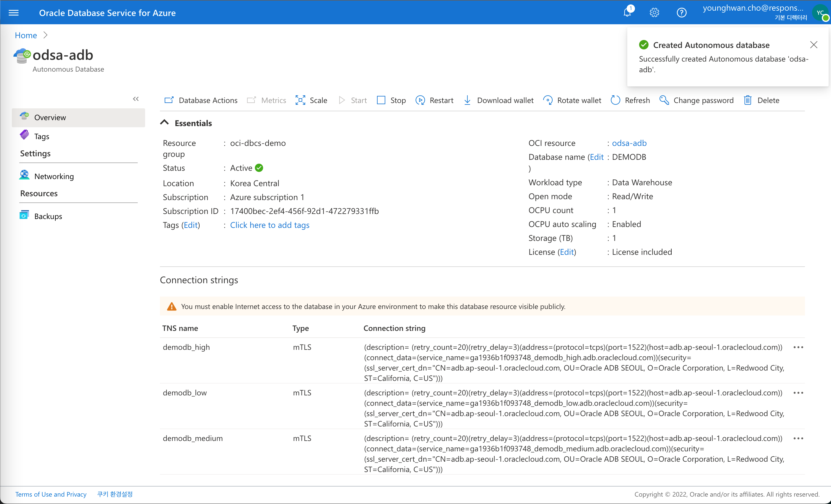Open the more options for demodb_medium
The image size is (831, 504).
[798, 438]
